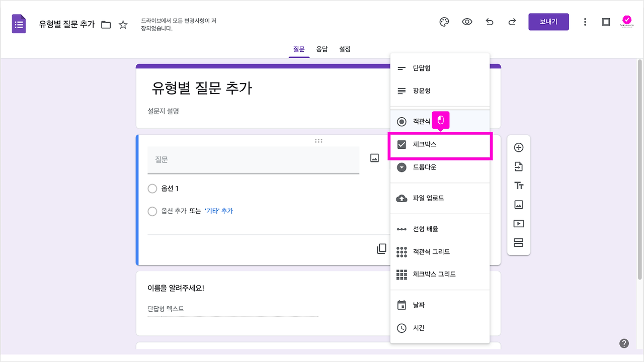Click the 보내기 button

click(x=548, y=22)
